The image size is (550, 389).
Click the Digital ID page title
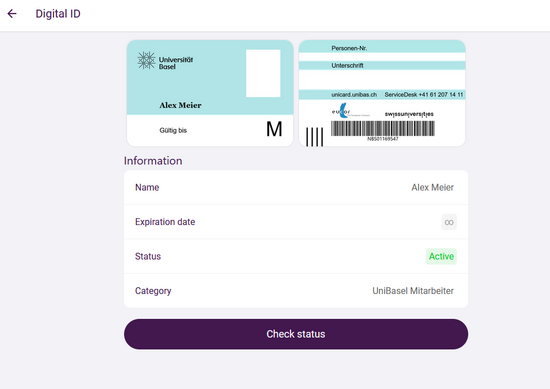58,14
